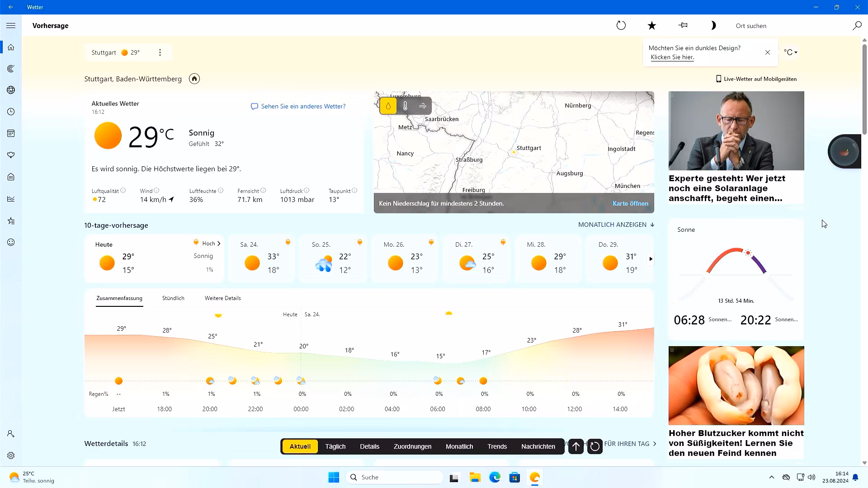
Task: Select the Di. 27. forecast card
Action: (476, 258)
